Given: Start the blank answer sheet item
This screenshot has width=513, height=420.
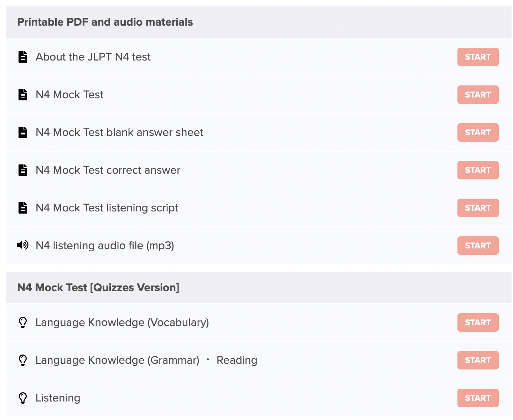Looking at the screenshot, I should [x=478, y=132].
